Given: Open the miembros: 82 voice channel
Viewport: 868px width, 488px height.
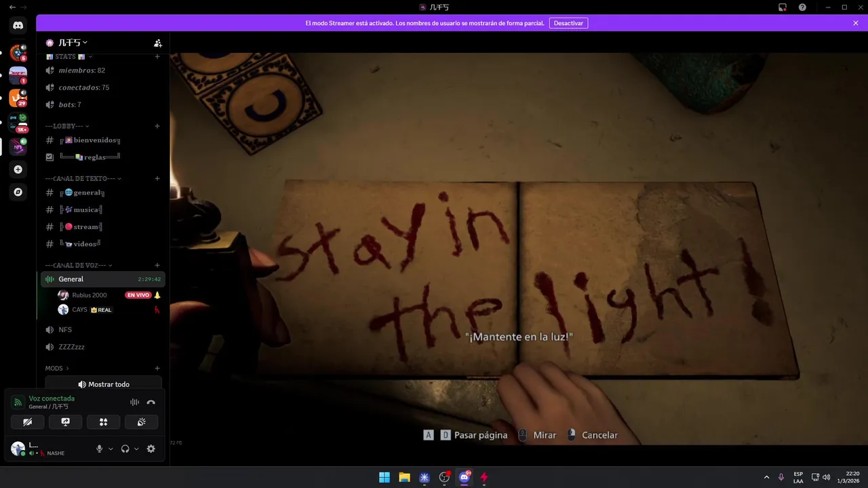Looking at the screenshot, I should coord(102,70).
